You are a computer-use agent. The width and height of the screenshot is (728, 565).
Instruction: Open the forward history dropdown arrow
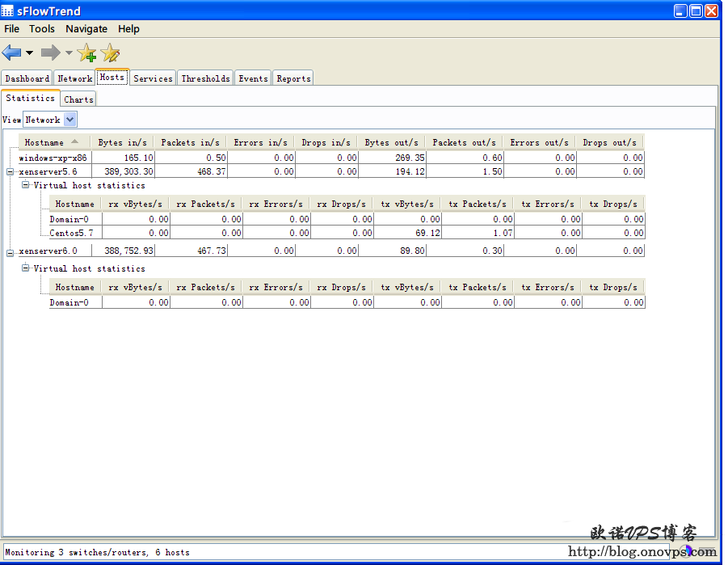69,53
